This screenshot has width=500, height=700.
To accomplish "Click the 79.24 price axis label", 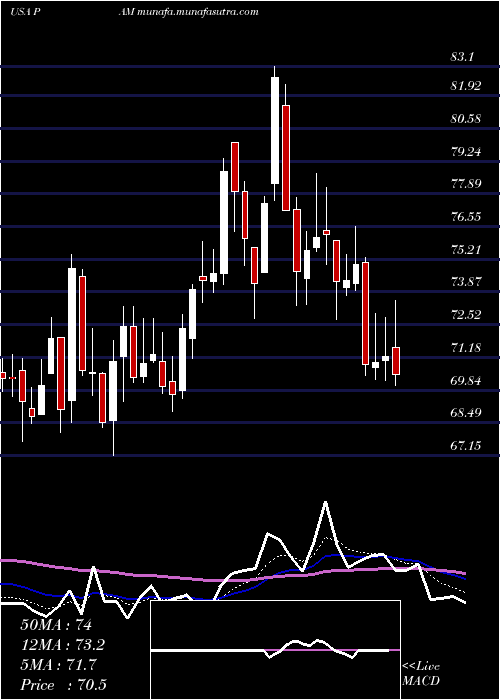I will coord(466,152).
